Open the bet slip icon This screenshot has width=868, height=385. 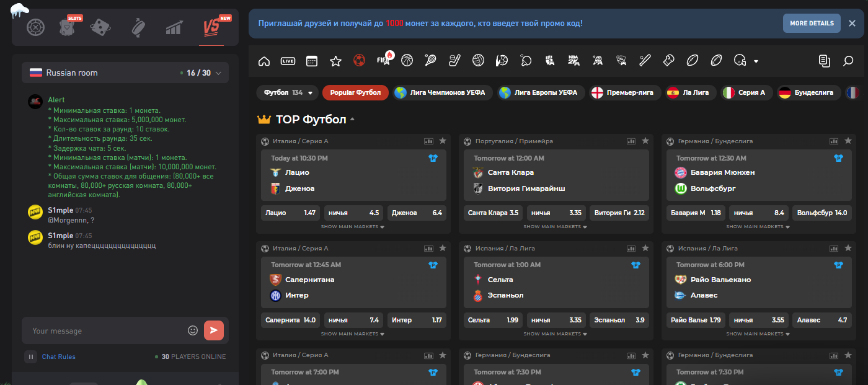(824, 61)
